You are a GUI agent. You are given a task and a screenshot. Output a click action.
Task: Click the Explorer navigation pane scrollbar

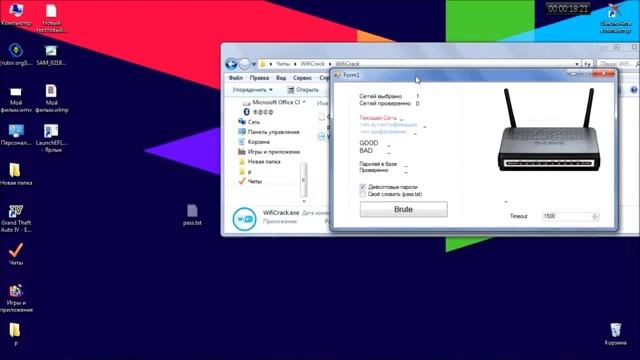pyautogui.click(x=303, y=180)
